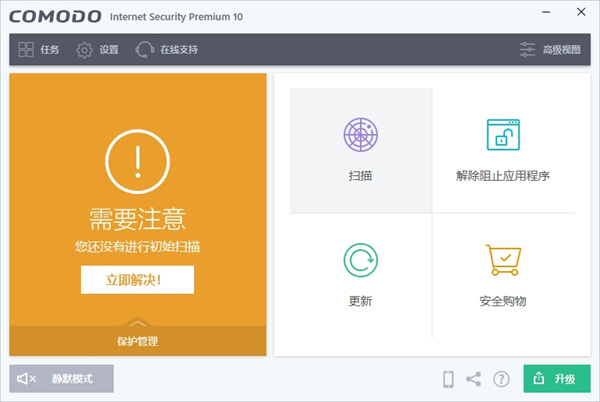Click the radar icon for 扫描

[x=360, y=134]
